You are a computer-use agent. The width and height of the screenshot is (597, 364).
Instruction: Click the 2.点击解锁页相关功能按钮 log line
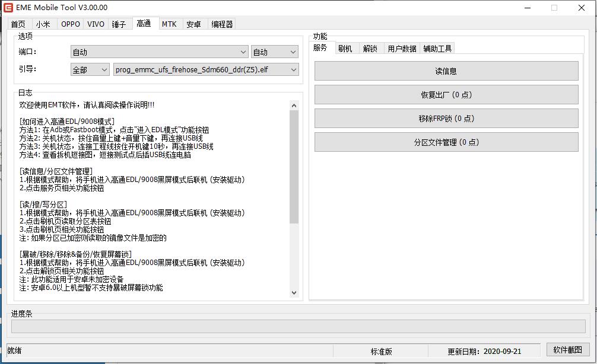point(62,271)
